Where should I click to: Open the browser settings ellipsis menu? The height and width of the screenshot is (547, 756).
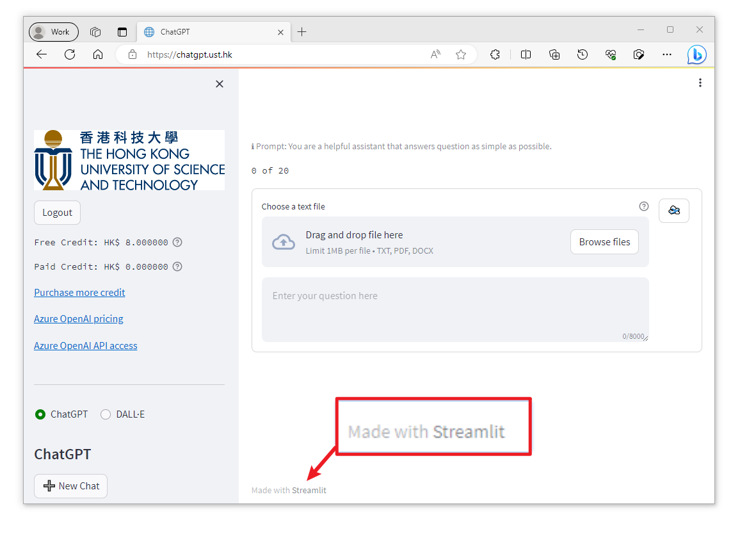pyautogui.click(x=667, y=54)
